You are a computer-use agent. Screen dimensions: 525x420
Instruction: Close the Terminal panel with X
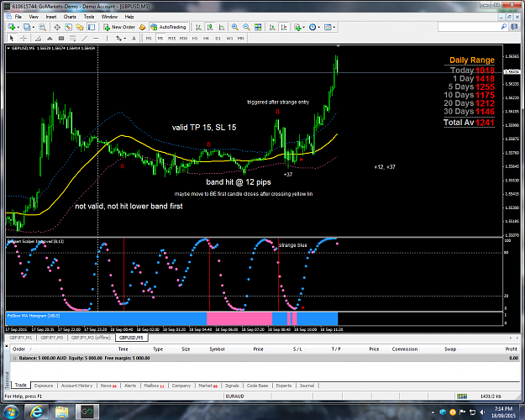[7, 345]
